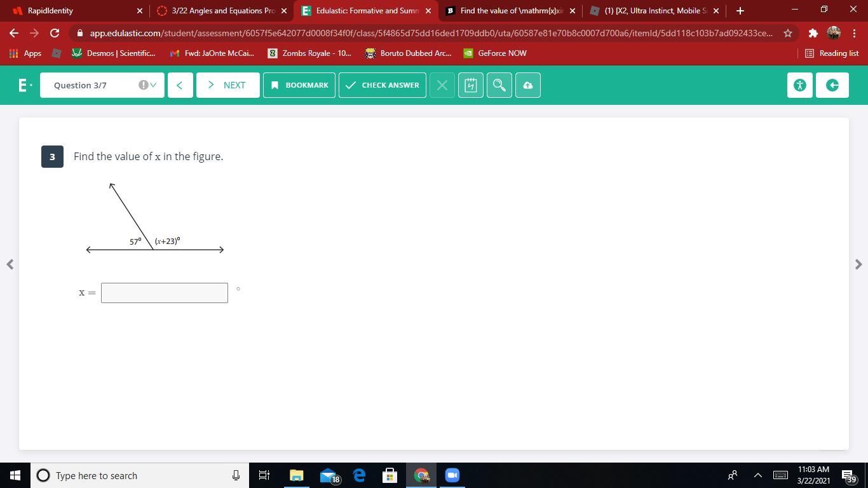Image resolution: width=868 pixels, height=488 pixels.
Task: Open Fwd: JaOnte McCai bookmark
Action: [212, 53]
